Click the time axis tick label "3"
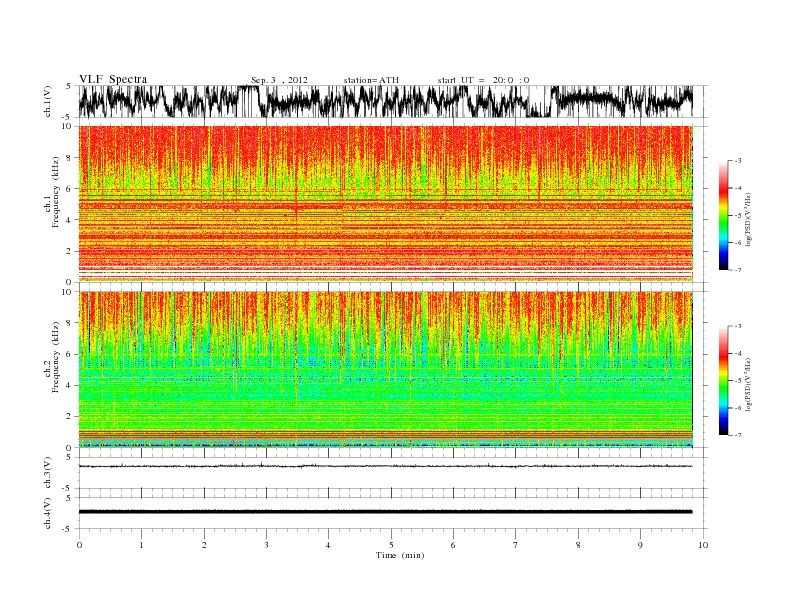The image size is (792, 612). (x=266, y=545)
